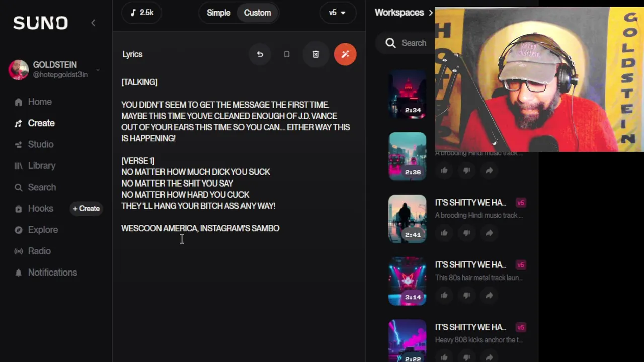Dislike the 2:41 song with thumbs down
Image resolution: width=644 pixels, height=362 pixels.
tap(467, 233)
